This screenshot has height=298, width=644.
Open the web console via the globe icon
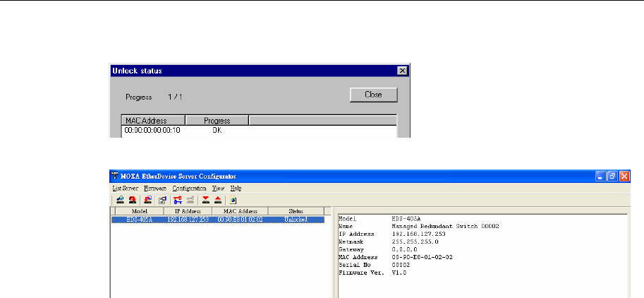coord(233,200)
